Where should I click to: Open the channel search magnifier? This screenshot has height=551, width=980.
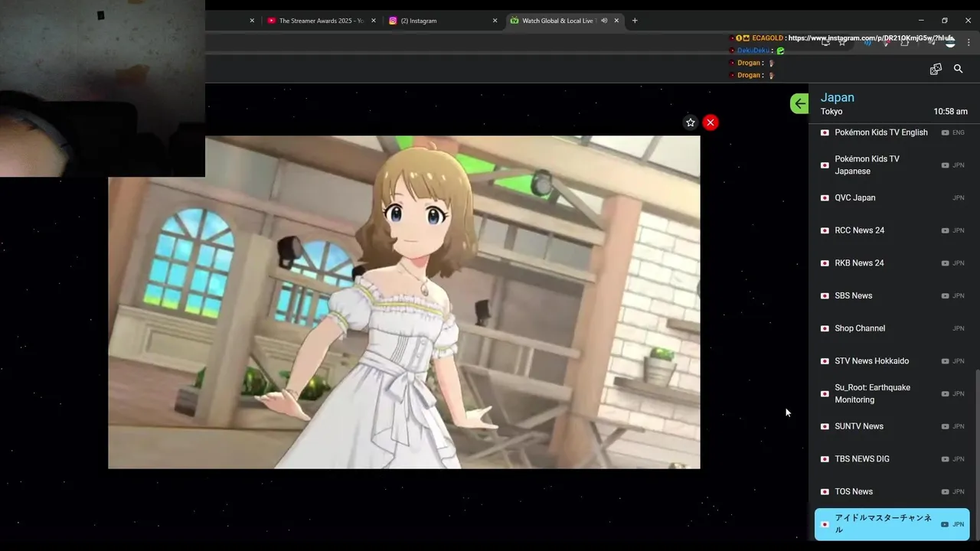point(958,69)
